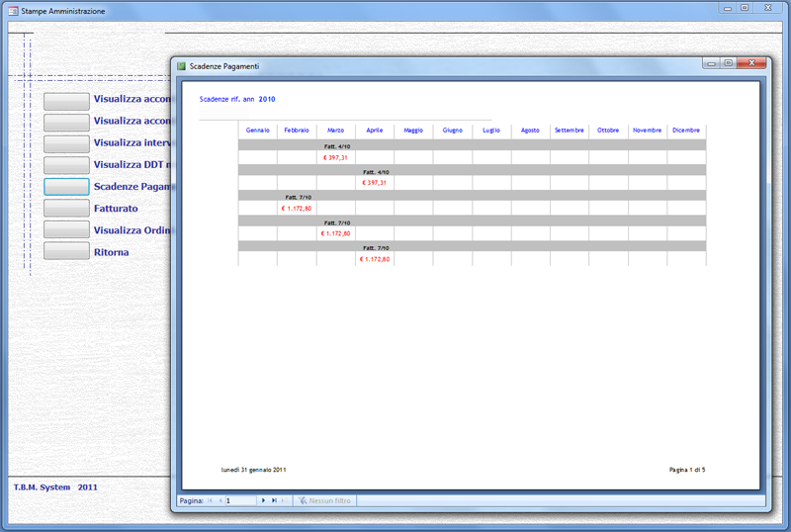Maximize the Stampe Amministrazione window
Screen dimensions: 791x532
[745, 8]
